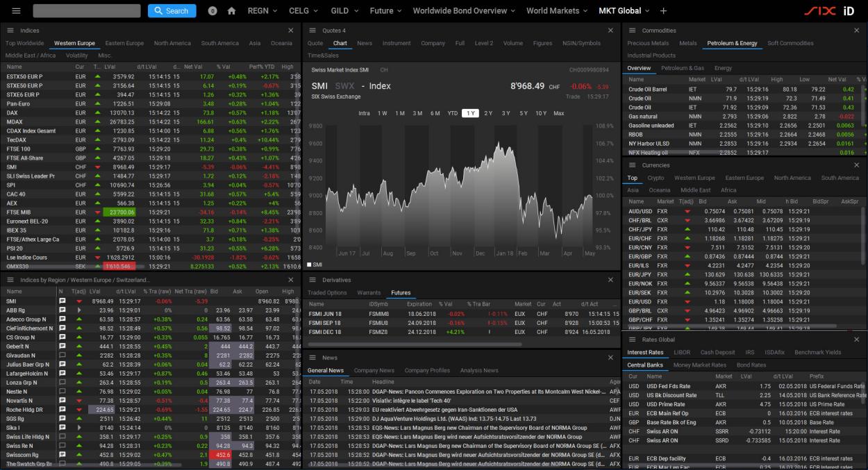The image size is (868, 470).
Task: Click the news bubble icon for Swisscom Rg
Action: coord(62,455)
